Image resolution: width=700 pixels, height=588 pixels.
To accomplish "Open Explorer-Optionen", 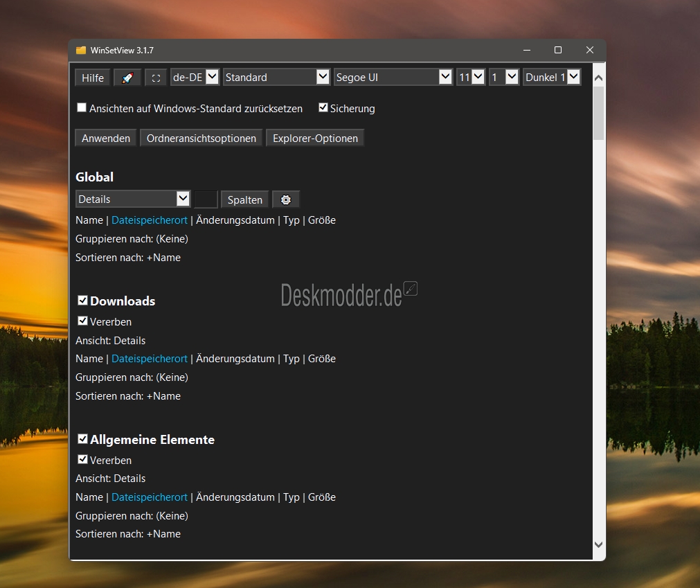I will pos(315,139).
